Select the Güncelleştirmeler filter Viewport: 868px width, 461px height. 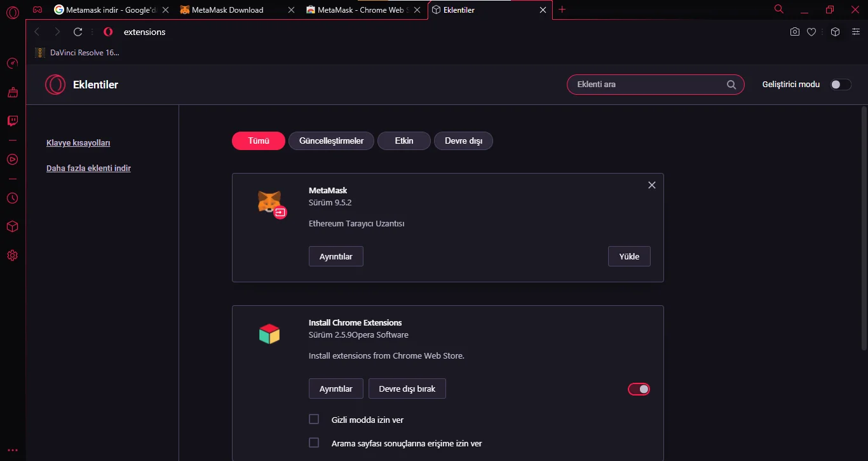[332, 141]
